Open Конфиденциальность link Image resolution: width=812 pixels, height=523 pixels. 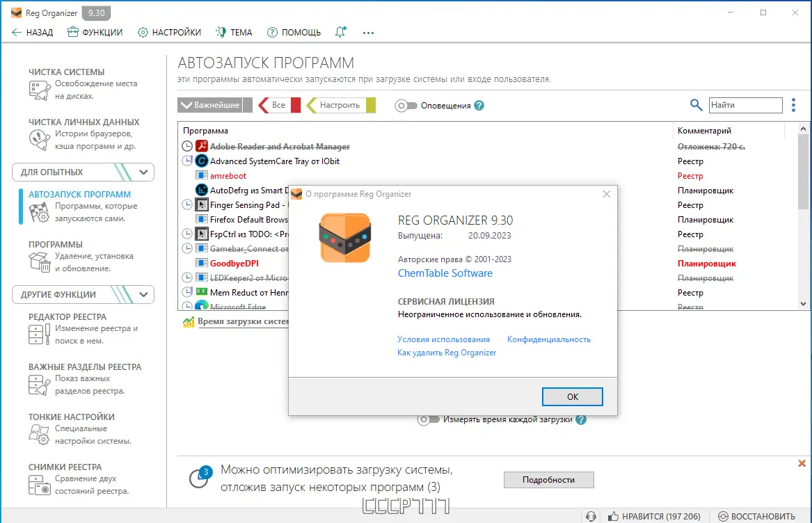549,339
